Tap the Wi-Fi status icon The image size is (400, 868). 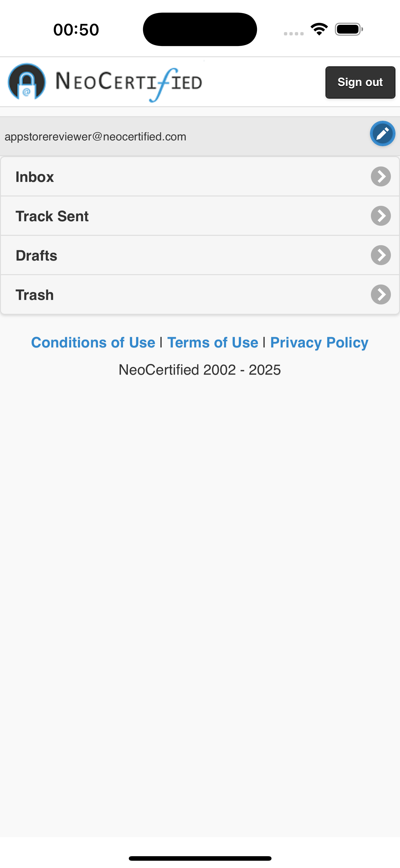pyautogui.click(x=319, y=29)
